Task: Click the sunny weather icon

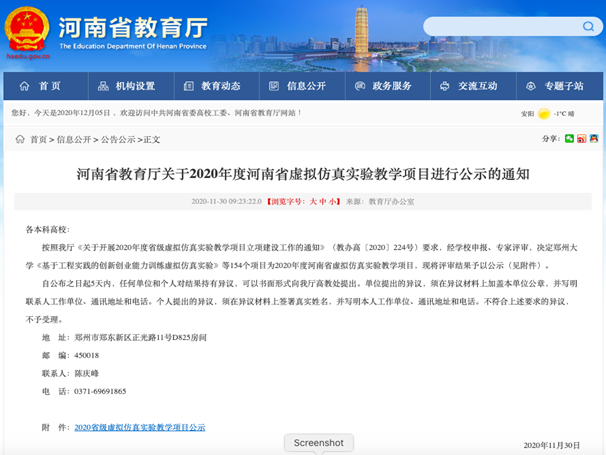Action: [x=545, y=114]
